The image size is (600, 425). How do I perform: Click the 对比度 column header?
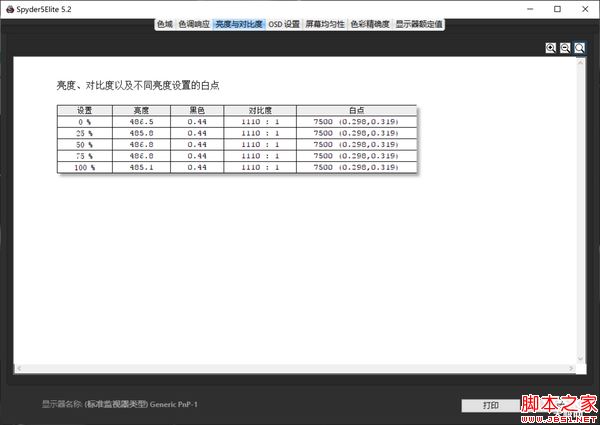pos(260,111)
